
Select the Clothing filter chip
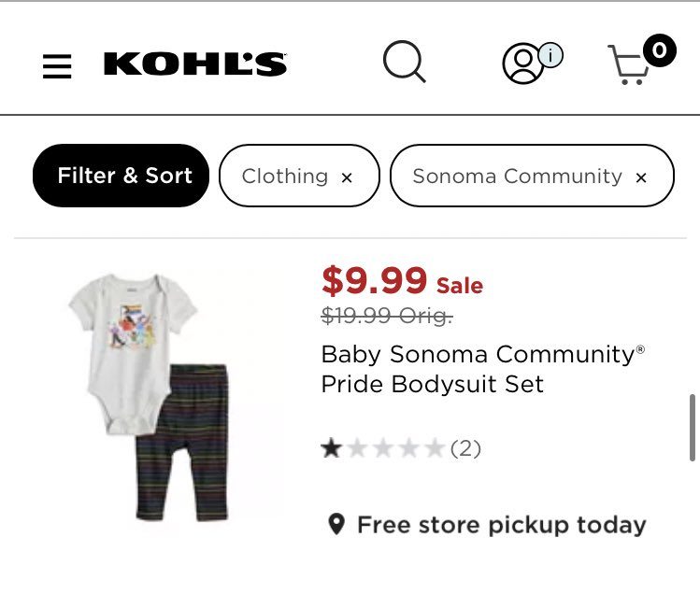pyautogui.click(x=284, y=176)
